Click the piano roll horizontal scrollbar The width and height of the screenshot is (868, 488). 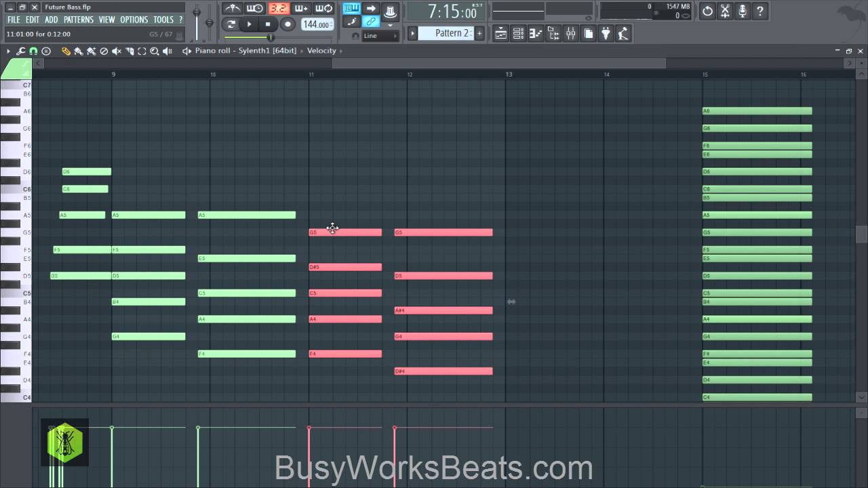(498, 63)
